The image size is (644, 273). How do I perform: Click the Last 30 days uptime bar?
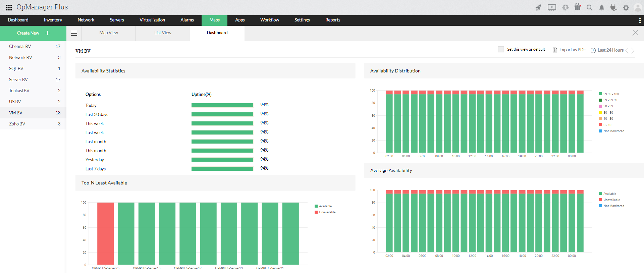tap(222, 114)
